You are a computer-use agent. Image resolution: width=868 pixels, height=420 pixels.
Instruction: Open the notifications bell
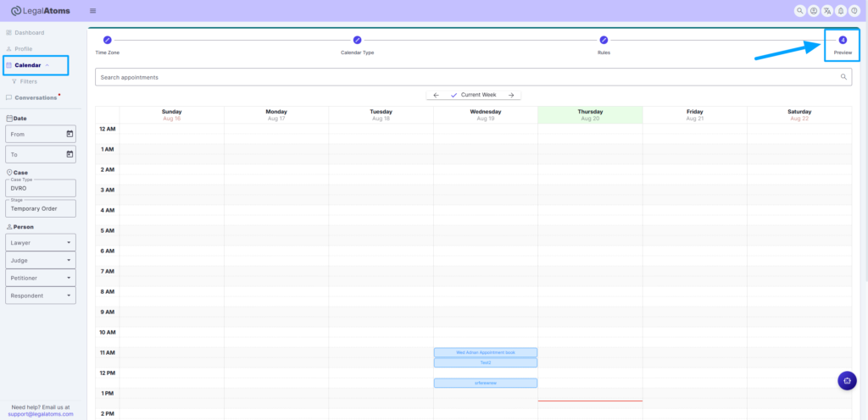point(841,10)
